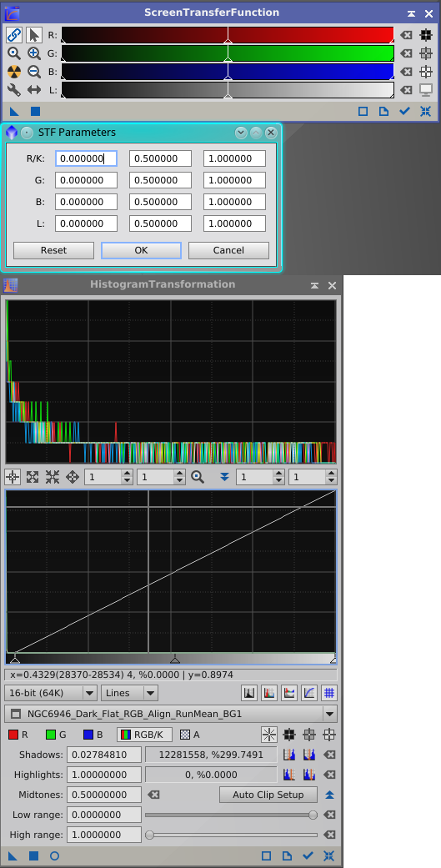This screenshot has width=441, height=868.
Task: Shade the STF Parameters dialog title bar
Action: (240, 133)
